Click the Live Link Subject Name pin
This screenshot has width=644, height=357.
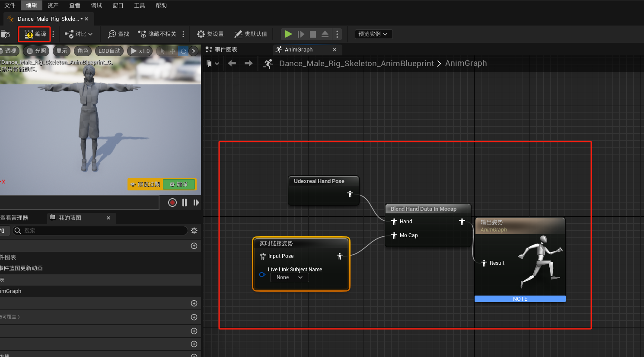click(x=262, y=274)
